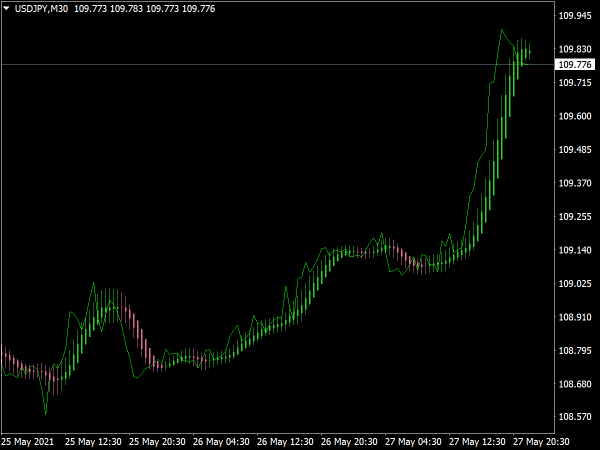Screen dimensions: 600x450
Task: Click the 27 May 04:30 time label
Action: pos(413,442)
